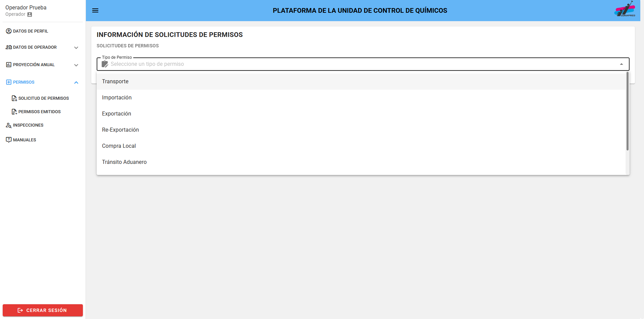Select Transporte permit type

(x=115, y=82)
